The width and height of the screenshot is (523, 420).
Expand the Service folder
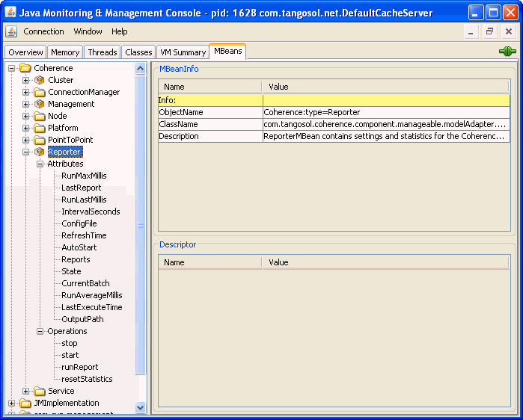25,392
